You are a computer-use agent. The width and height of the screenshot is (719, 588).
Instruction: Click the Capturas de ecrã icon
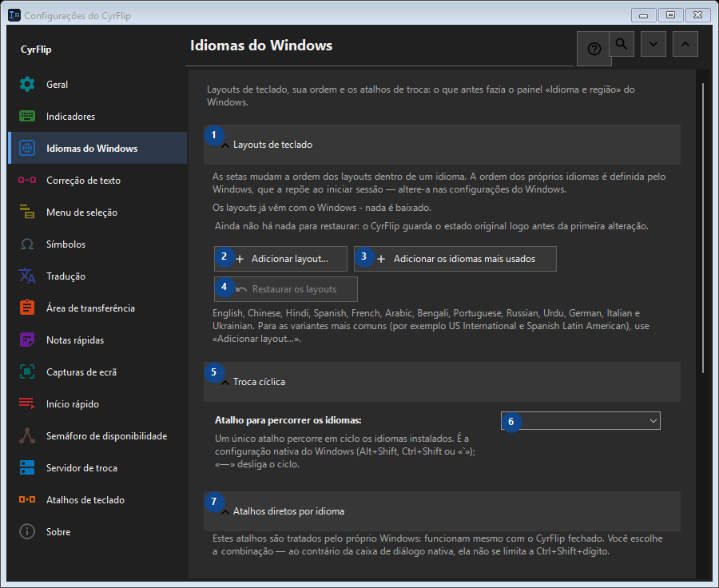coord(27,372)
